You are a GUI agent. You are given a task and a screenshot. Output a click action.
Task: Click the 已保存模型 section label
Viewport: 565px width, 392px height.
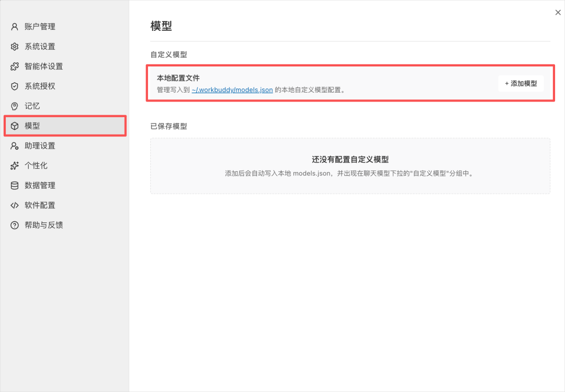(168, 126)
